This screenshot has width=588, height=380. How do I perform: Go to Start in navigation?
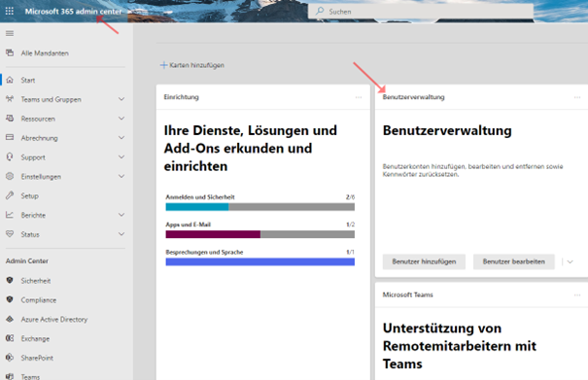pos(28,81)
